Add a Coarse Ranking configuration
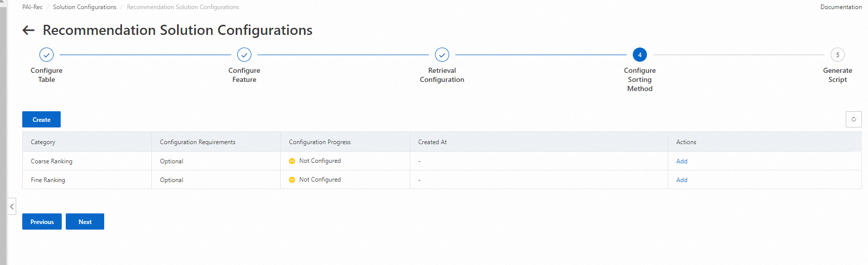The width and height of the screenshot is (868, 265). coord(682,161)
